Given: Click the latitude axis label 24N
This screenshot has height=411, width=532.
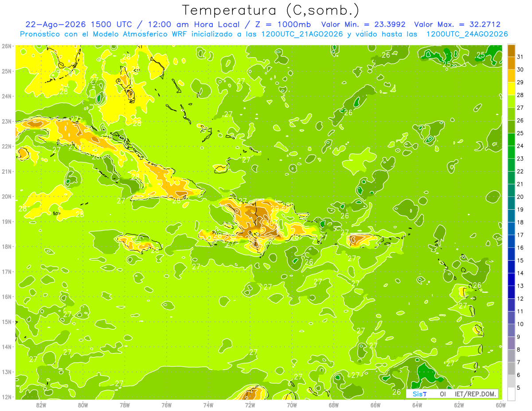Looking at the screenshot, I should click(x=6, y=96).
